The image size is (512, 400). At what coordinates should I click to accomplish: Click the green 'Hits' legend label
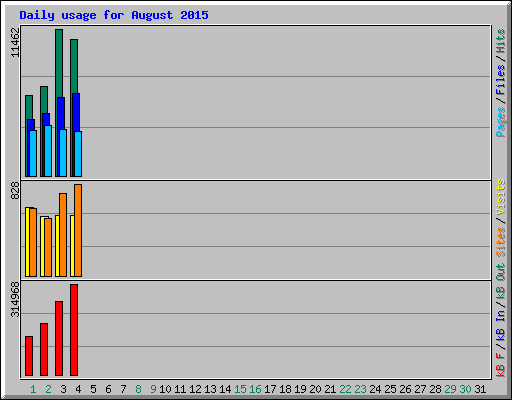pos(500,41)
